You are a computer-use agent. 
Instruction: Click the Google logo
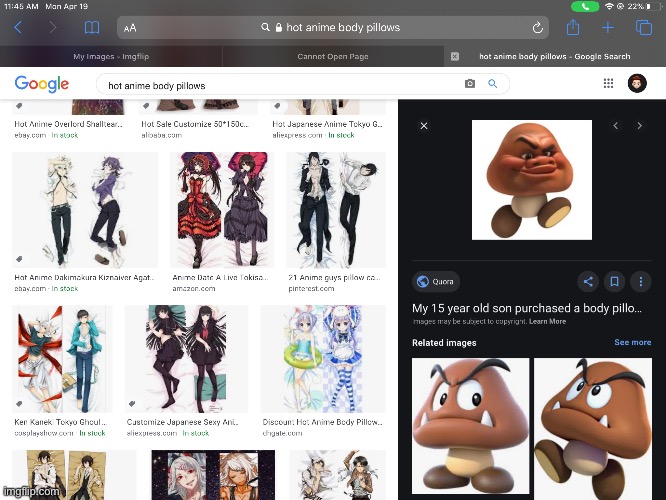[42, 84]
